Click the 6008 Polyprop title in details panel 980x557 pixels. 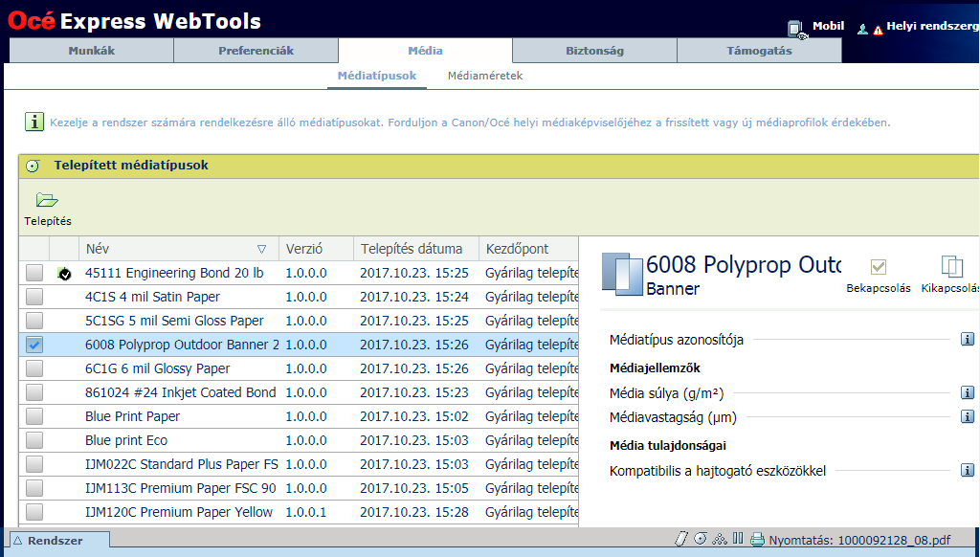pyautogui.click(x=744, y=265)
